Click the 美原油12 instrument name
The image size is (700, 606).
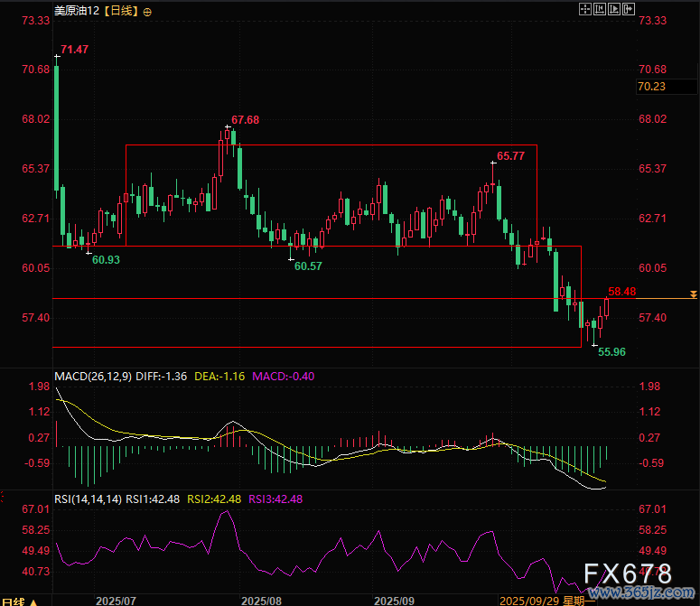tap(75, 13)
